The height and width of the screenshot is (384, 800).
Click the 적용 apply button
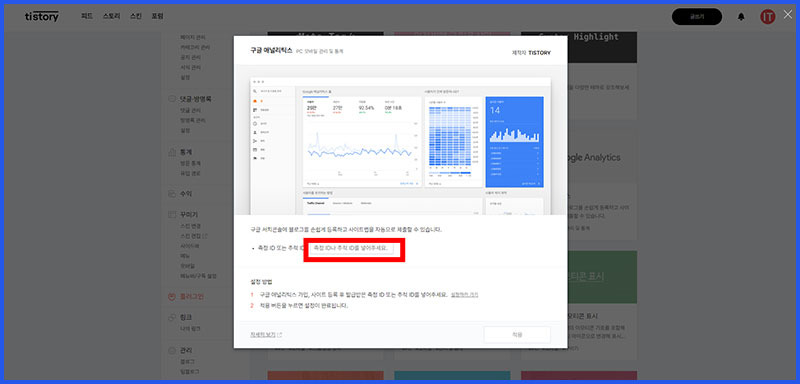517,335
